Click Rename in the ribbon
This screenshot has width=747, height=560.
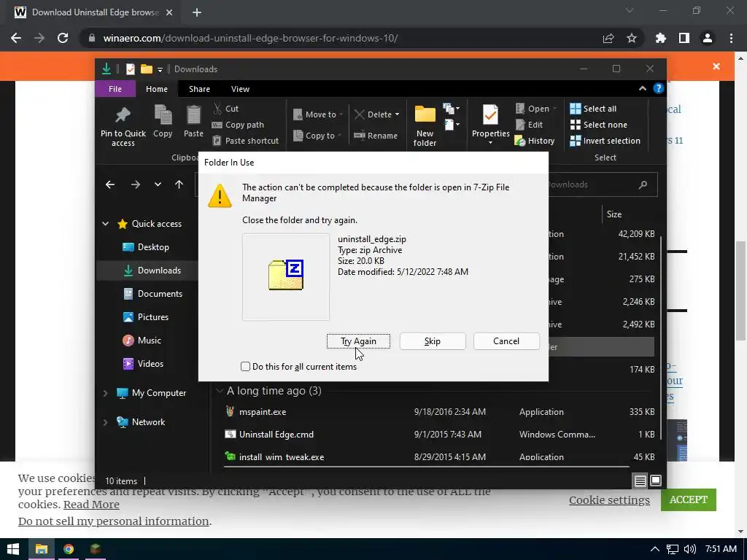tap(376, 136)
